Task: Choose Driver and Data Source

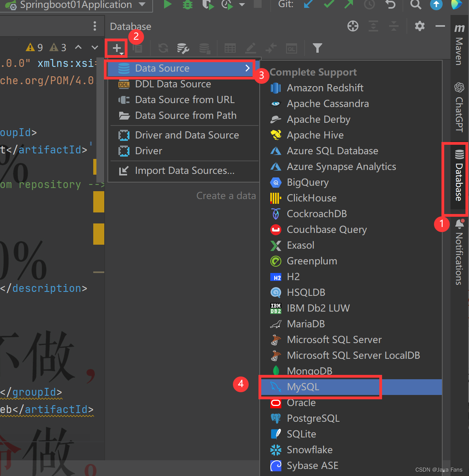Action: (x=183, y=135)
